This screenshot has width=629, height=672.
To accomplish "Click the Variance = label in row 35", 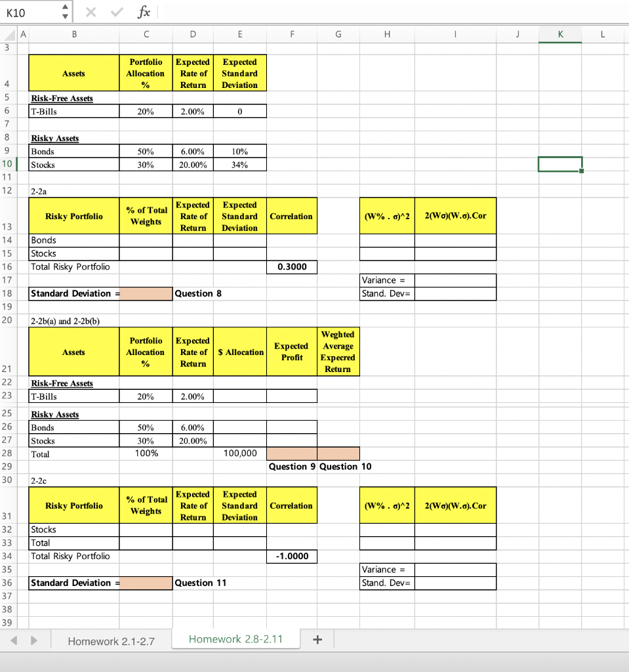I will pos(387,570).
